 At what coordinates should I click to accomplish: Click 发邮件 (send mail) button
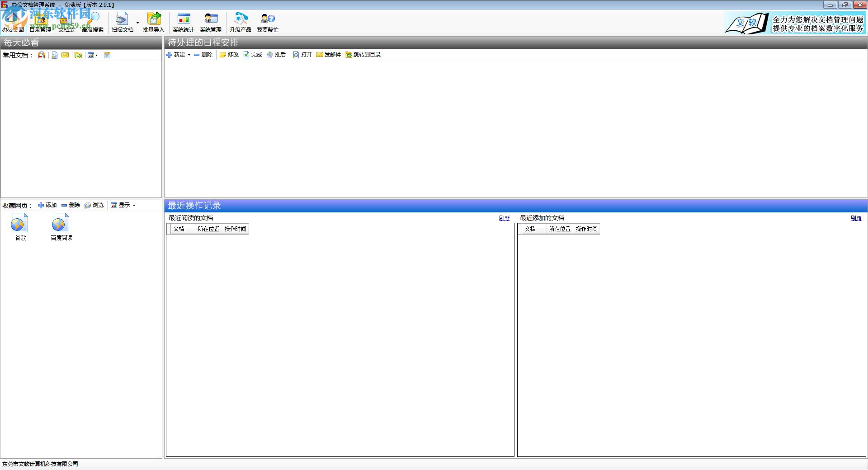click(x=329, y=55)
